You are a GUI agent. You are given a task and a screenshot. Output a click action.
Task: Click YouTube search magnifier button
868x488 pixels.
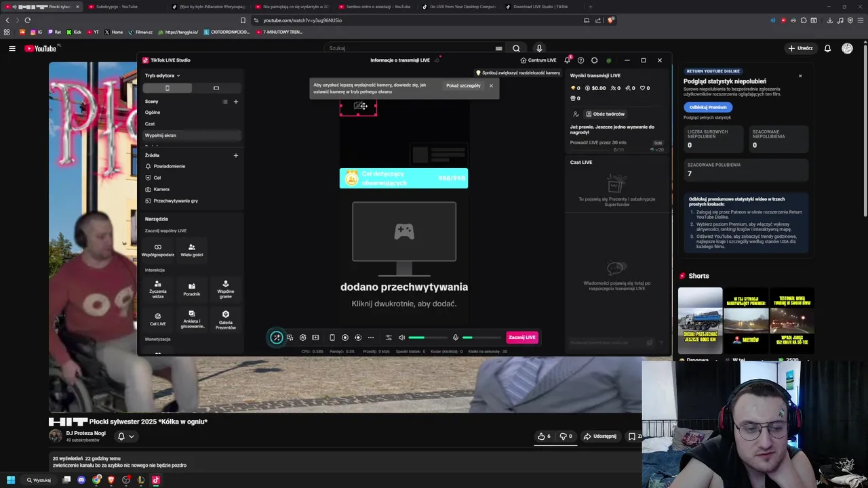516,48
